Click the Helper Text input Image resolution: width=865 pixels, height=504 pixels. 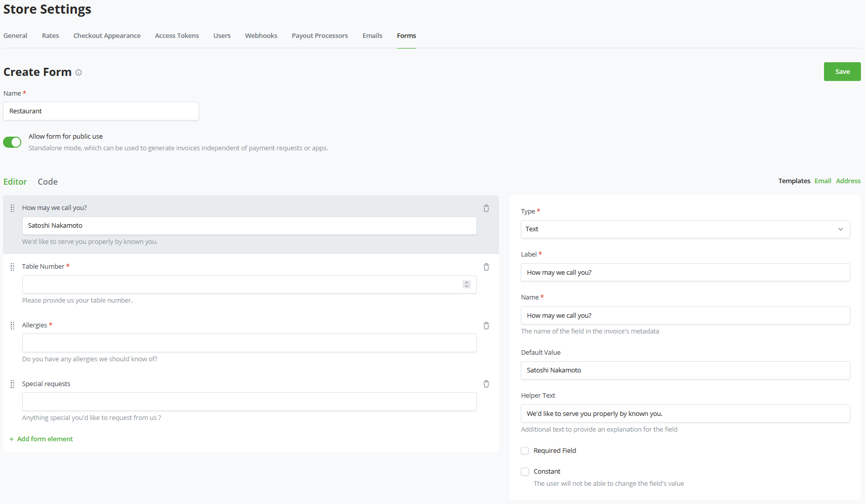point(685,413)
